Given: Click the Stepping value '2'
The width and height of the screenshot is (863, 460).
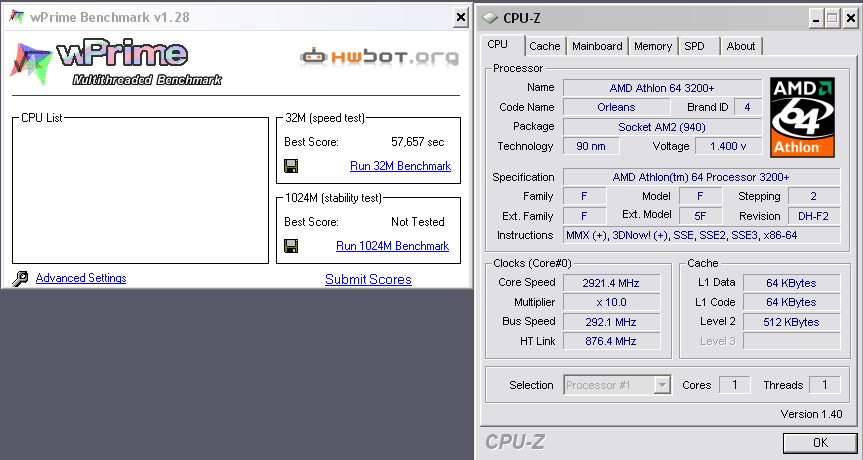Looking at the screenshot, I should 813,196.
